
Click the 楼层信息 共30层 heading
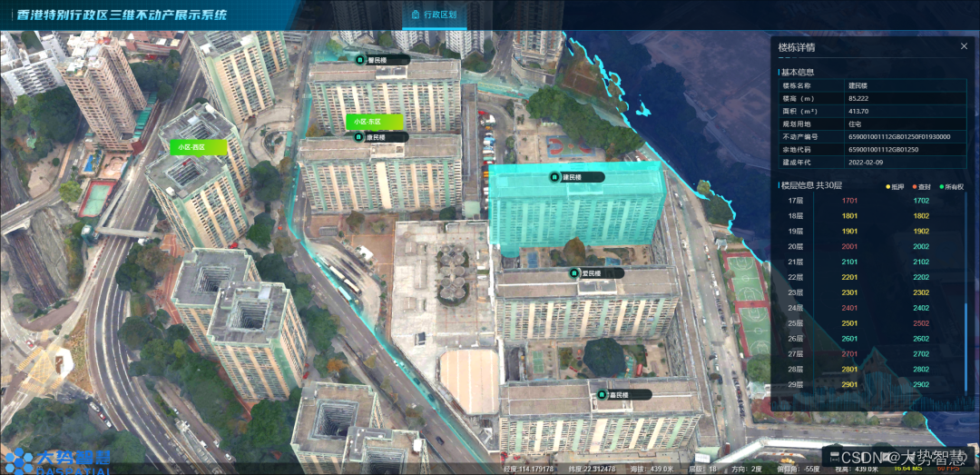click(x=811, y=186)
